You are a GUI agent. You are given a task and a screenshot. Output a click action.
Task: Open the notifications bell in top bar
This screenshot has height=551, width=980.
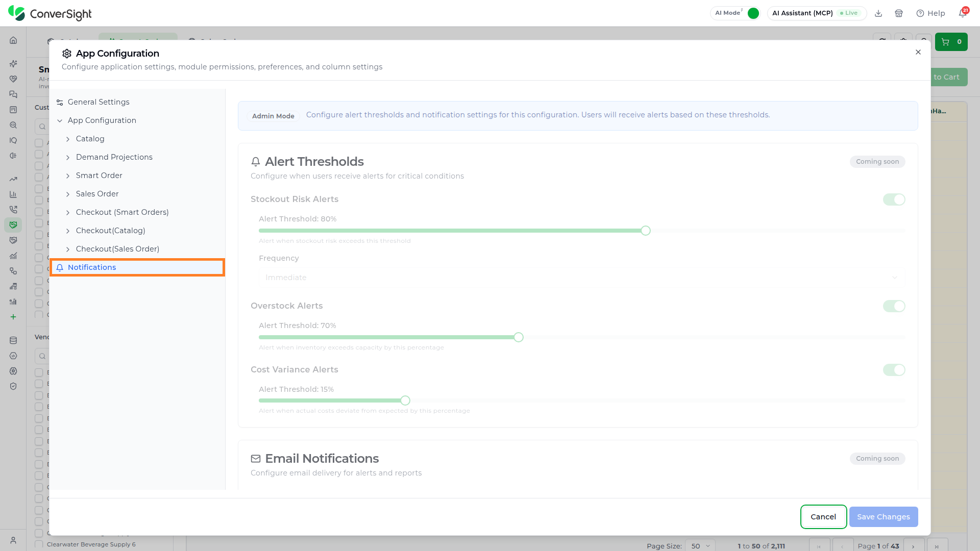[962, 13]
